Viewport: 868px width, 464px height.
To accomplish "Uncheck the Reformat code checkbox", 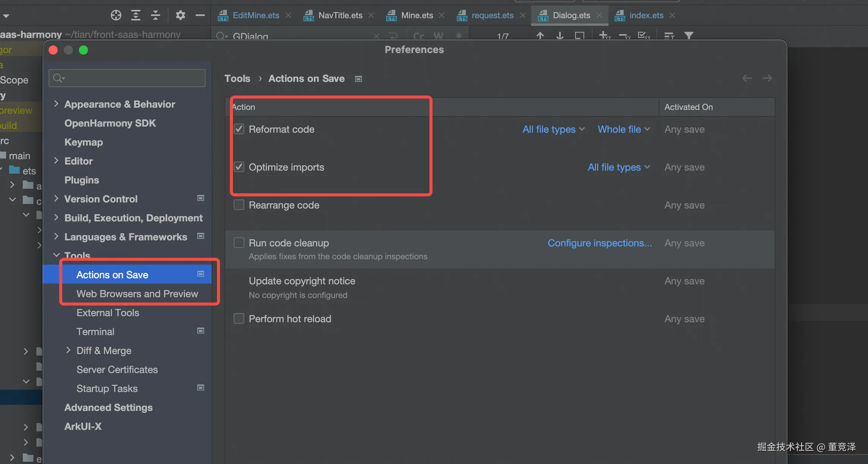I will click(x=239, y=129).
